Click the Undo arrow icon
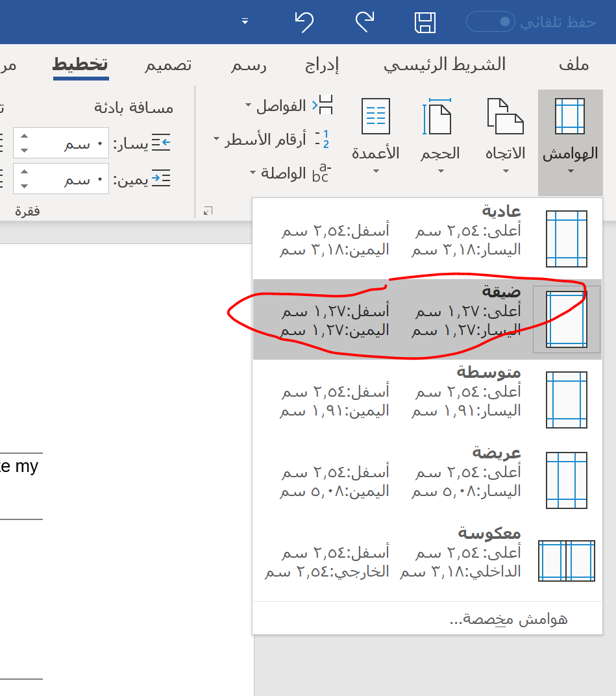 [x=304, y=22]
